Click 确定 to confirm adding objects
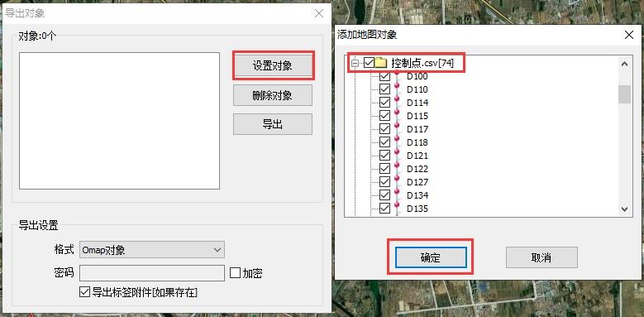 click(431, 257)
